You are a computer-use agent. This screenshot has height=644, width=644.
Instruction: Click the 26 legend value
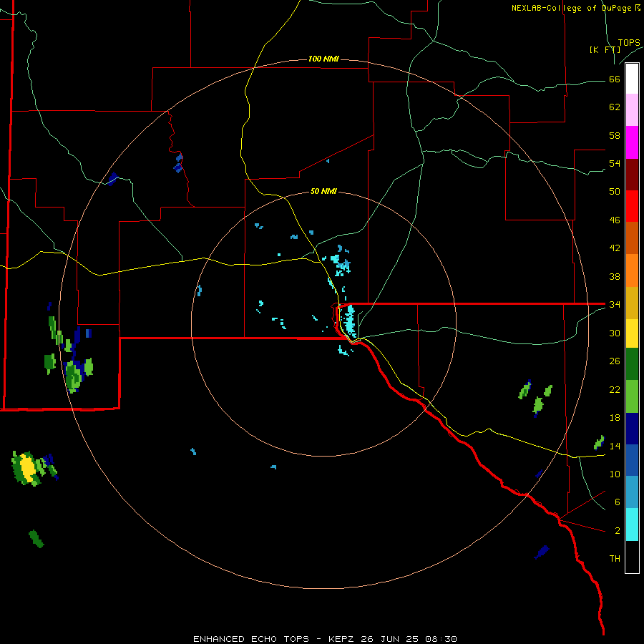pos(615,361)
